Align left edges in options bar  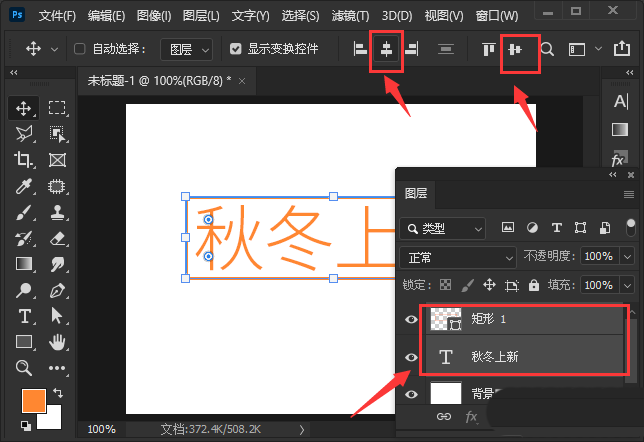pyautogui.click(x=360, y=49)
